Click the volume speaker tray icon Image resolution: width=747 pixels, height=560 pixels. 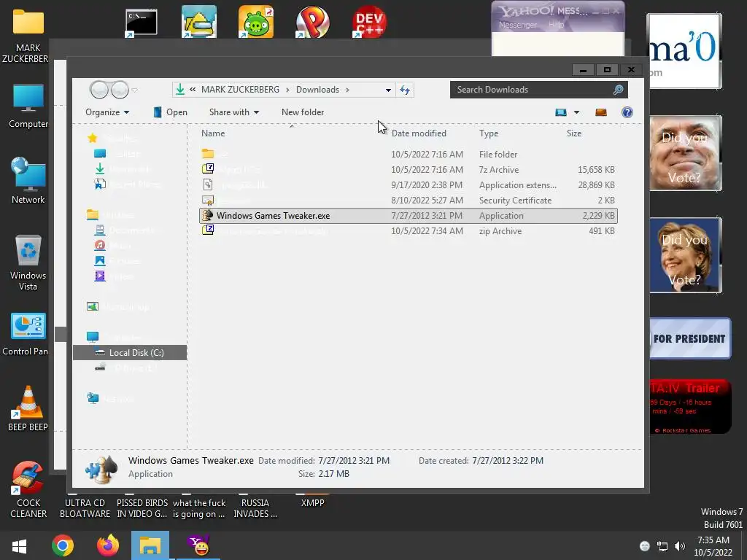(x=680, y=546)
